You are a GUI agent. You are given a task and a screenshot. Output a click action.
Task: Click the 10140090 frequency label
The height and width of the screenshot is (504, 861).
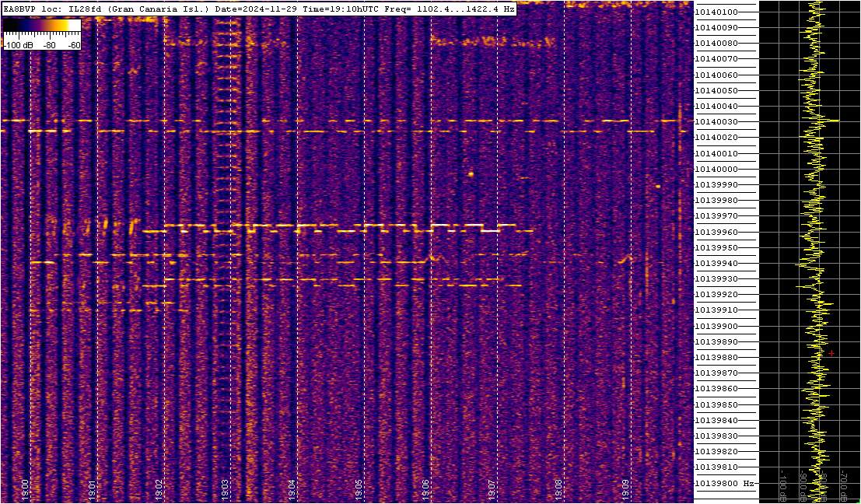pos(716,27)
